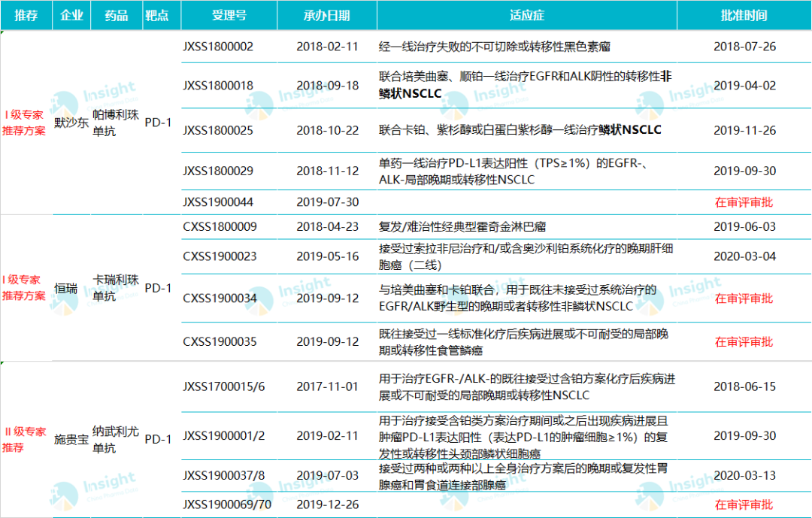Click the 推荐 column header

point(26,16)
